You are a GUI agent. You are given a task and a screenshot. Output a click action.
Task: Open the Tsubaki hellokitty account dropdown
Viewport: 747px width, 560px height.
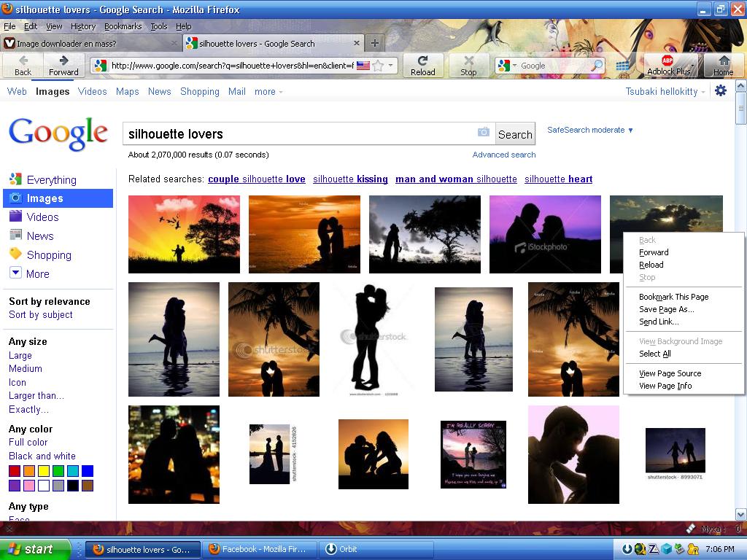point(665,91)
